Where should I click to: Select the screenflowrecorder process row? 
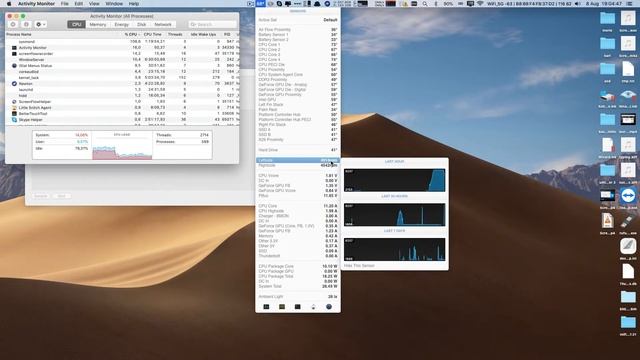[x=122, y=53]
